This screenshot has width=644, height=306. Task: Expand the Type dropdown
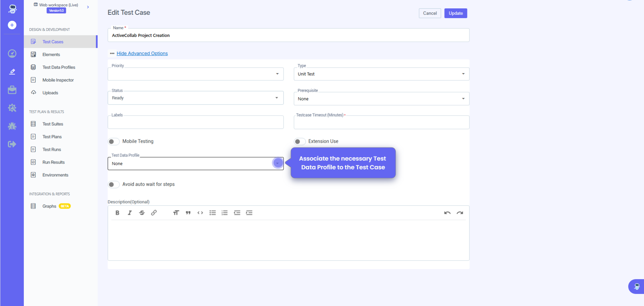[463, 74]
